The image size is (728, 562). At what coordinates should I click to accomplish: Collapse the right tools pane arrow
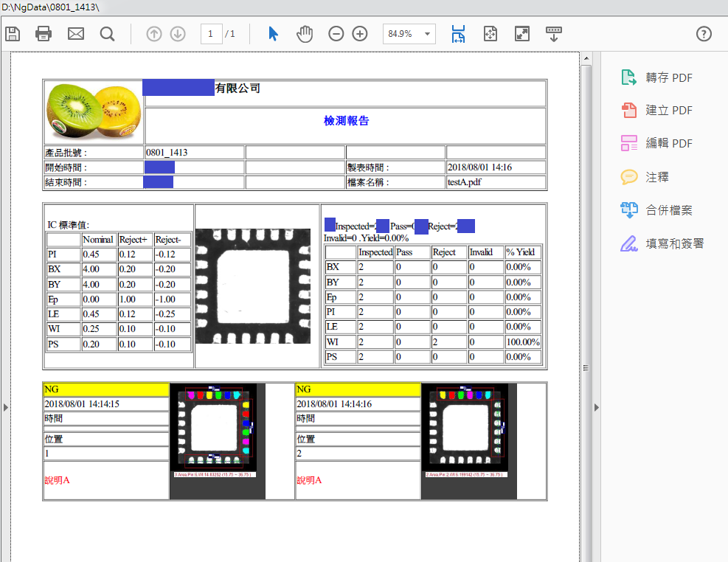pyautogui.click(x=597, y=407)
